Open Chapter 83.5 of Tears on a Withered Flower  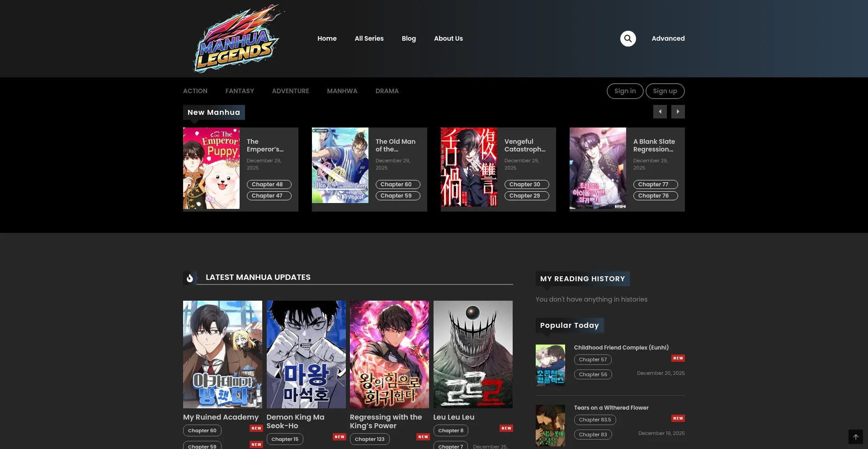tap(594, 420)
